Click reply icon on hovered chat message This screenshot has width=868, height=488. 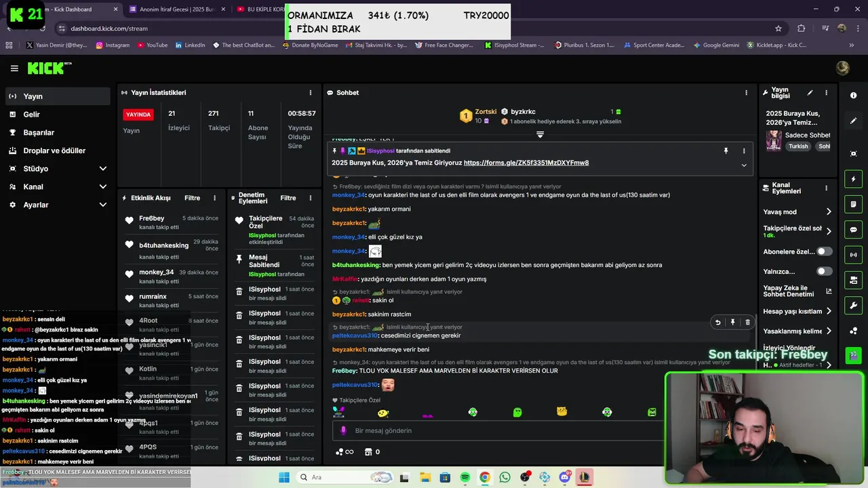pos(717,323)
